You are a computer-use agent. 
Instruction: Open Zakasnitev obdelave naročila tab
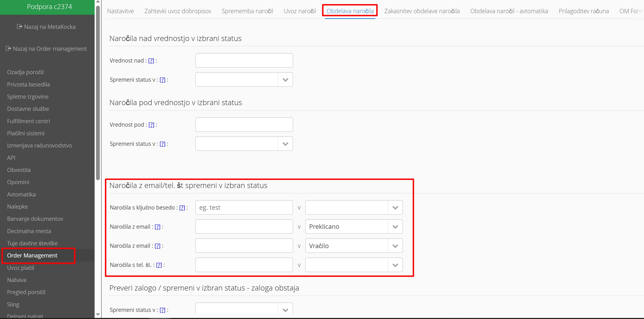click(x=422, y=11)
